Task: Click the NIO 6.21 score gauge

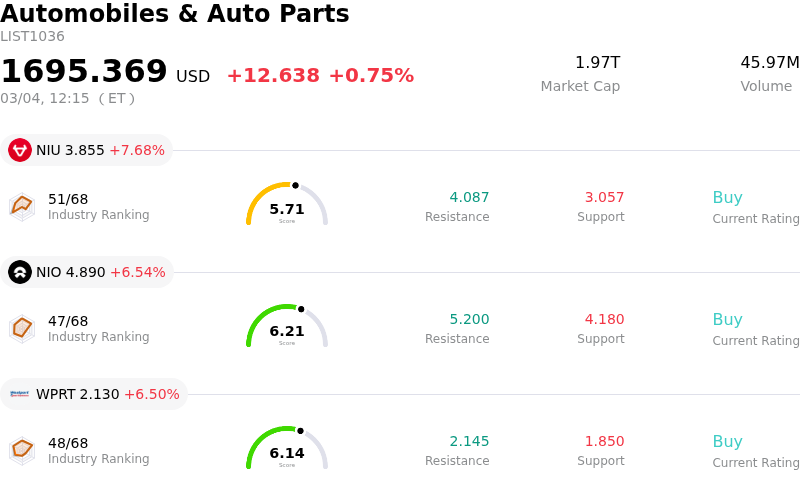Action: 287,327
